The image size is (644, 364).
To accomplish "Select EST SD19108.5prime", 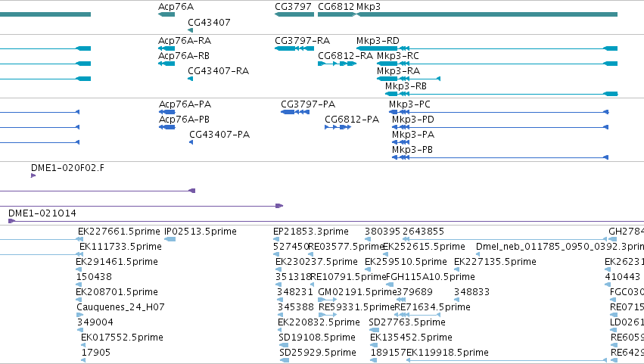I will pyautogui.click(x=316, y=338).
